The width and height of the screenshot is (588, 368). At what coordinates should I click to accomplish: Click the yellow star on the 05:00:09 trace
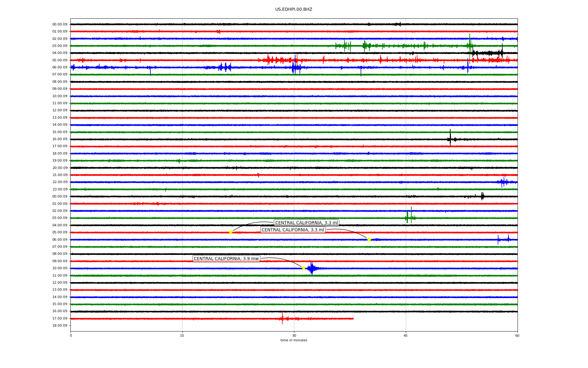pos(231,232)
